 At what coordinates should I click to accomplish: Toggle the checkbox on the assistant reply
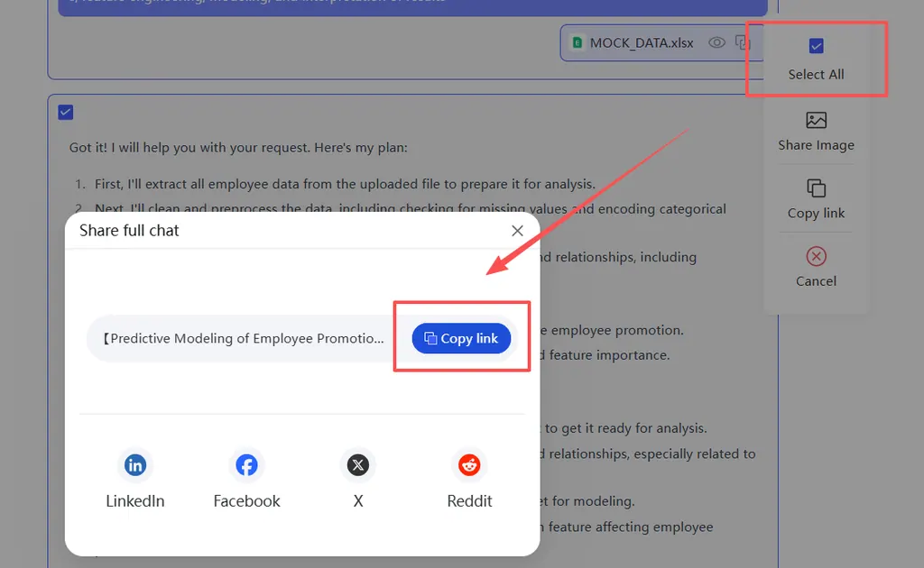coord(65,112)
